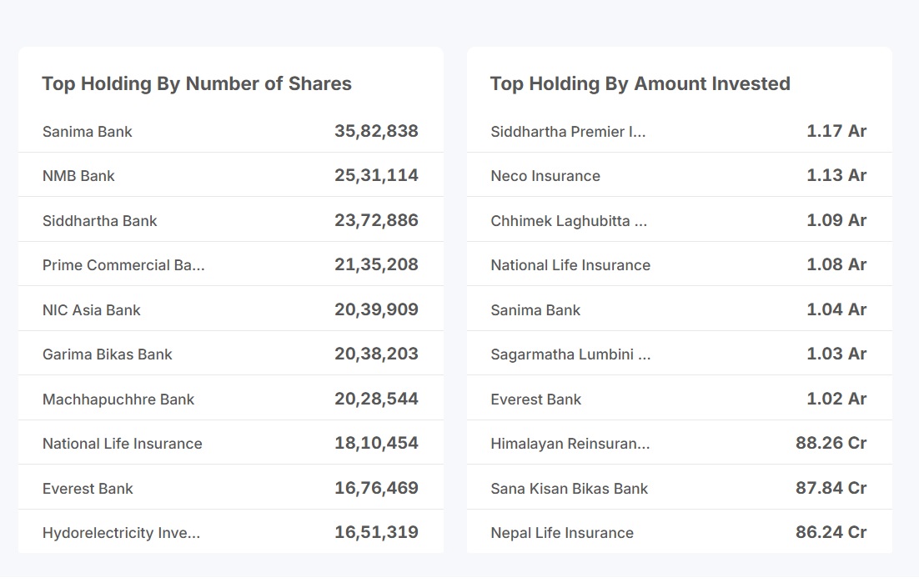
Task: Open the Siddhartha Bank holding entry
Action: (100, 221)
